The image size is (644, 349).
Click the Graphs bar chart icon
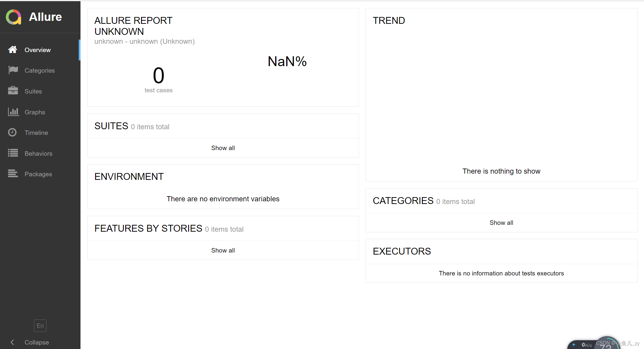coord(13,112)
